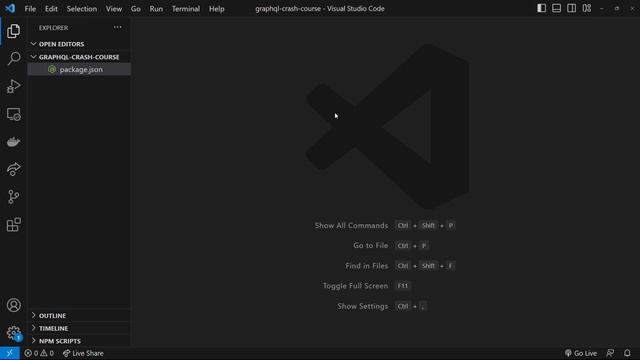Viewport: 640px width, 360px height.
Task: Click the feedback icon in status bar
Action: [610, 353]
